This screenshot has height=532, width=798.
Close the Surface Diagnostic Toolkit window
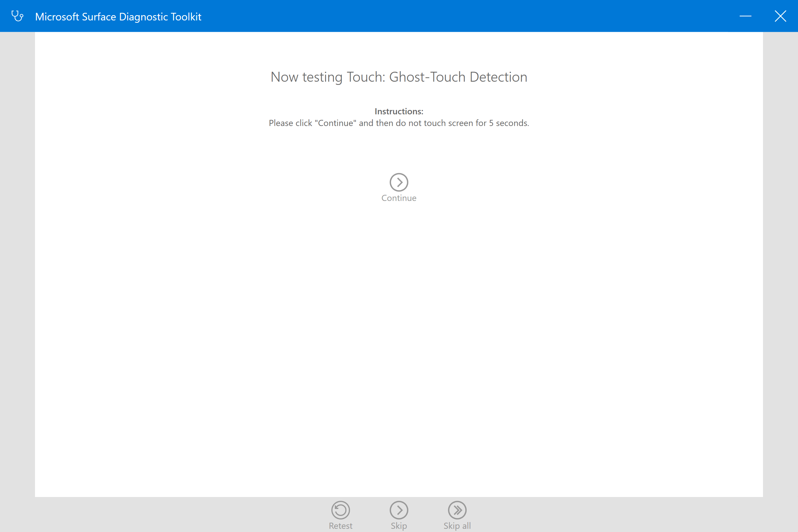[780, 16]
